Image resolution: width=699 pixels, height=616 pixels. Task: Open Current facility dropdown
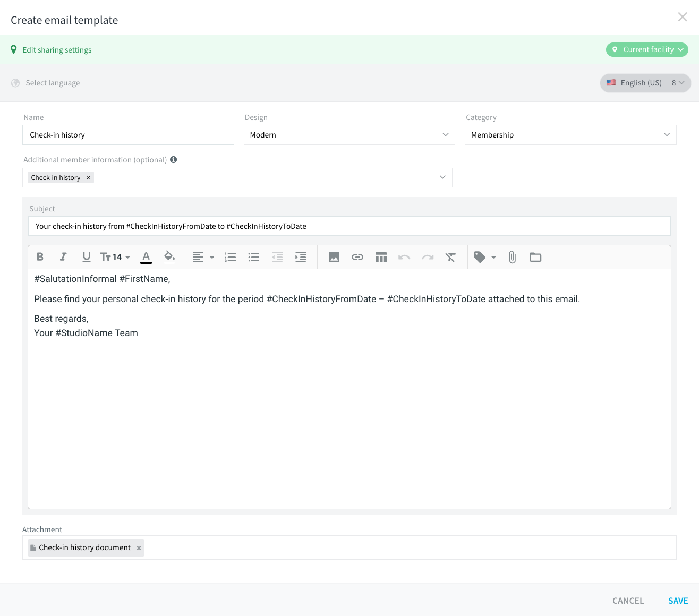click(647, 49)
